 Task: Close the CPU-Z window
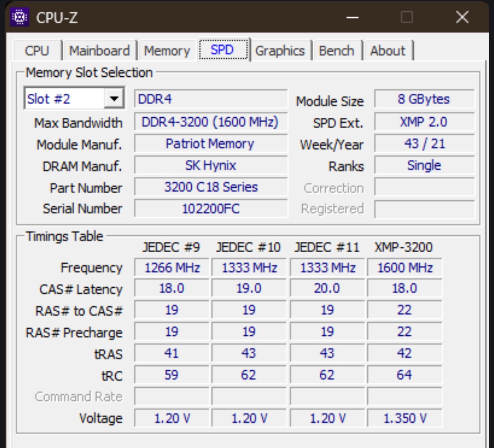point(462,17)
